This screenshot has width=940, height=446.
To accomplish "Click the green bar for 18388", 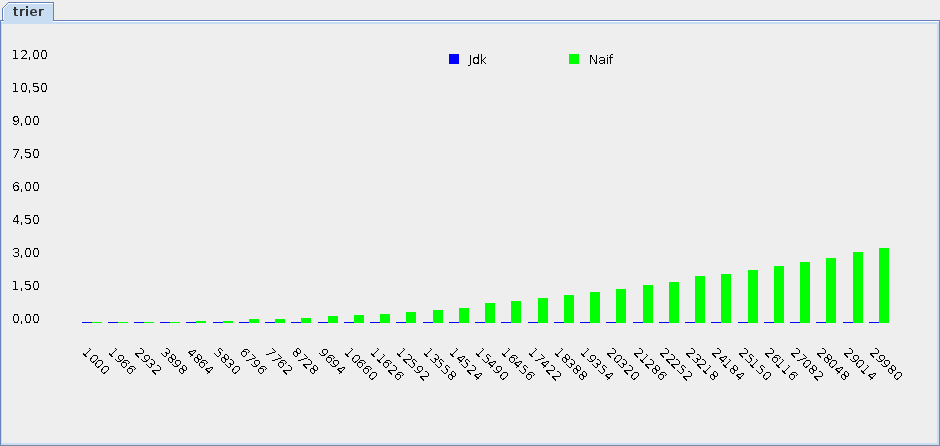I will (x=569, y=309).
